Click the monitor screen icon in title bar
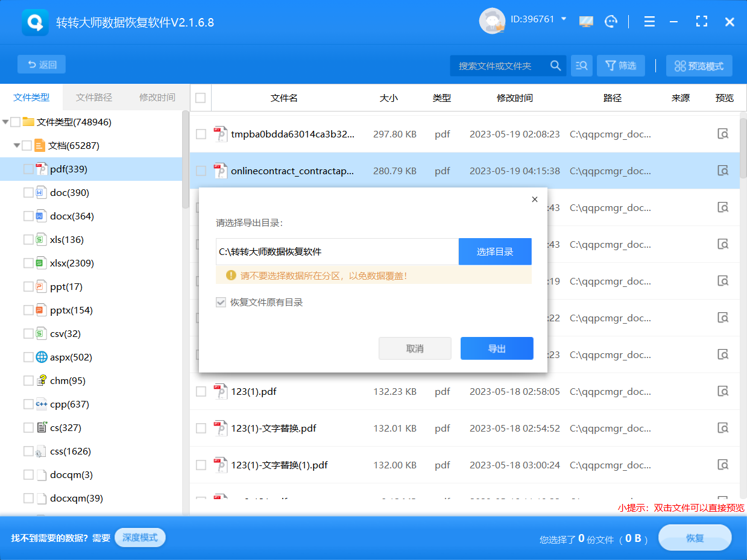This screenshot has width=747, height=560. click(x=586, y=22)
